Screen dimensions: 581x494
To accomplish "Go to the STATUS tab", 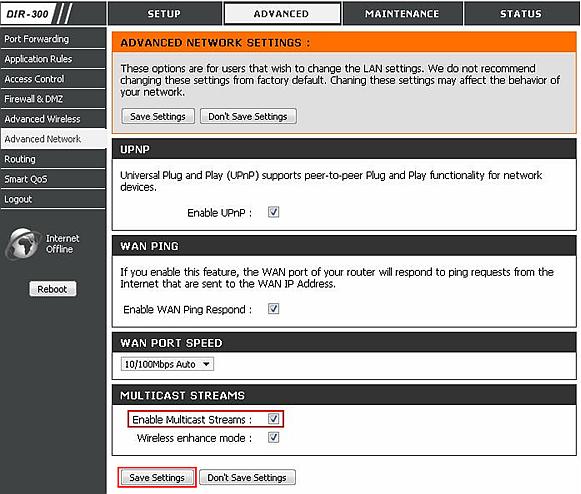I will 521,14.
